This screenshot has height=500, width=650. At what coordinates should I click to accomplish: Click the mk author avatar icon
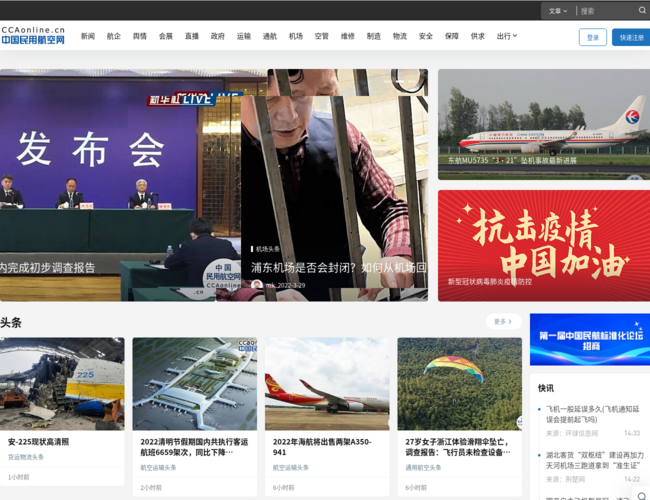click(x=257, y=284)
